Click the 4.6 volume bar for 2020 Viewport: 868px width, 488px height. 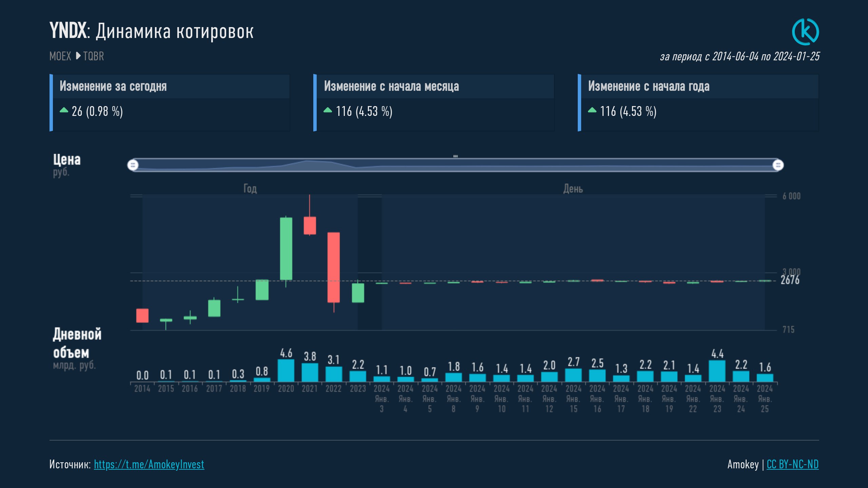(286, 370)
